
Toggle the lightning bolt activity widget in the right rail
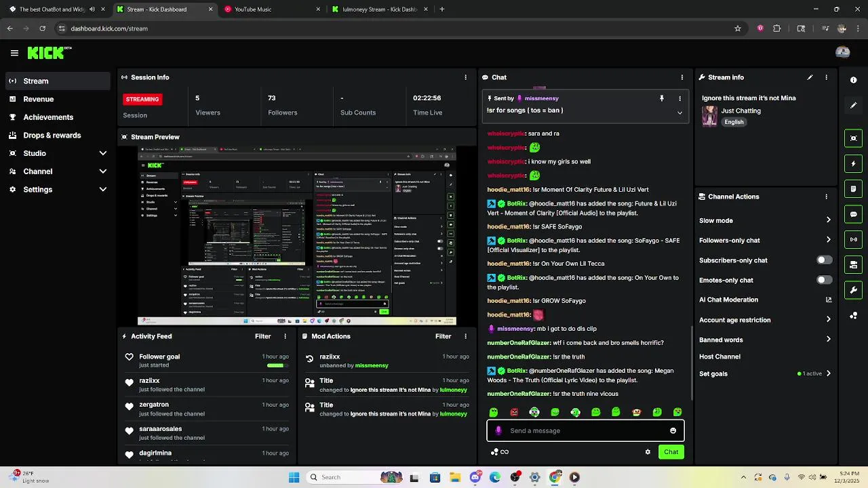(x=853, y=163)
